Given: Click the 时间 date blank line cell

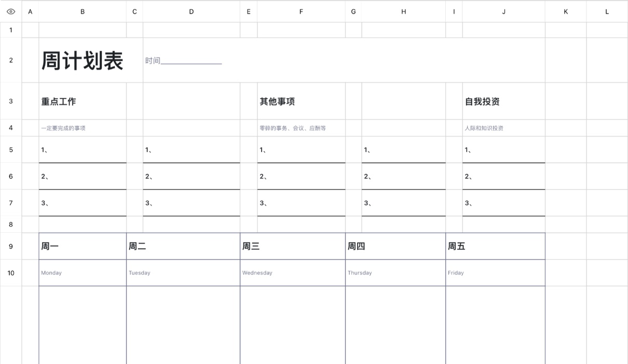Looking at the screenshot, I should click(x=344, y=60).
